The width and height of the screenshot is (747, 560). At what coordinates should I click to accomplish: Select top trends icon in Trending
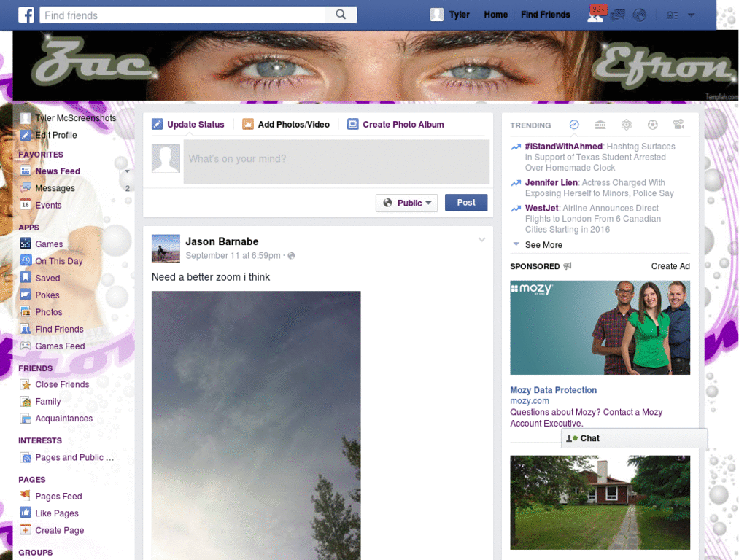click(574, 125)
